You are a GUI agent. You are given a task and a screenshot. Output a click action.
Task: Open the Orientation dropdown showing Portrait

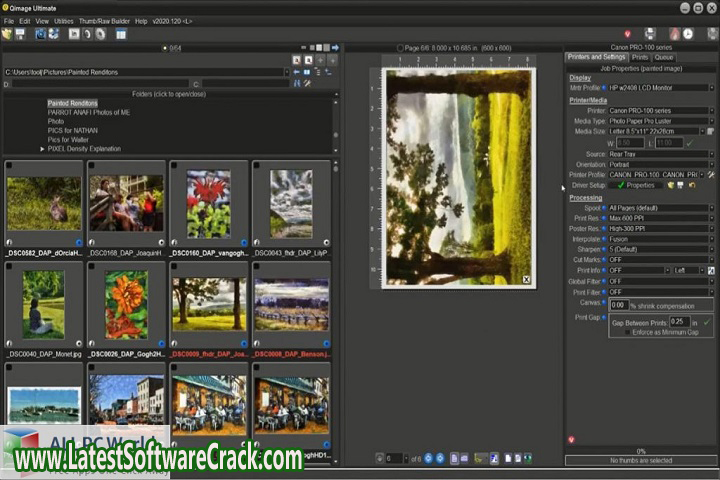coord(659,164)
